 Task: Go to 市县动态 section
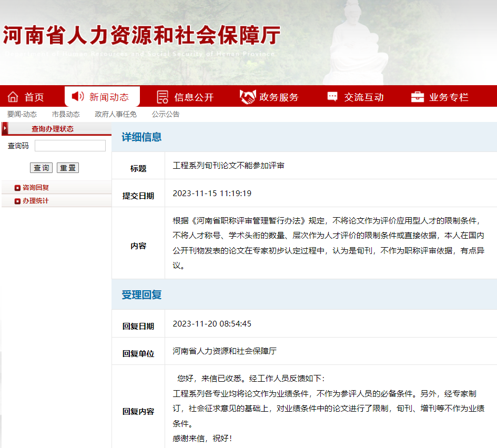(66, 114)
